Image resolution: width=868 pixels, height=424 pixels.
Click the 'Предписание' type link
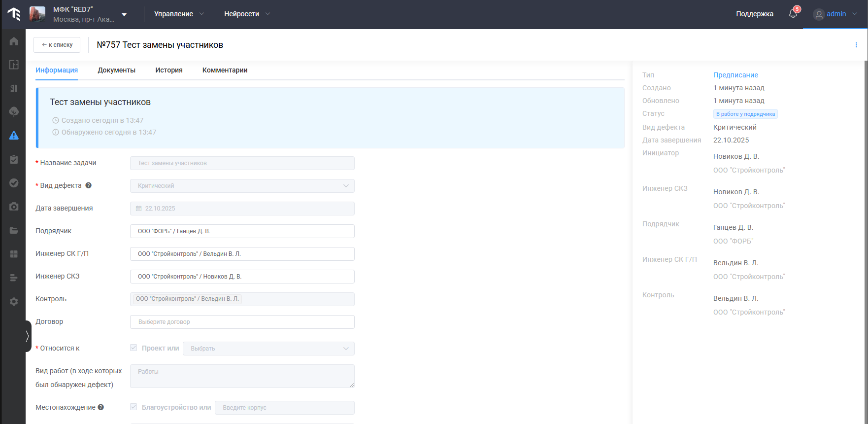(x=735, y=75)
